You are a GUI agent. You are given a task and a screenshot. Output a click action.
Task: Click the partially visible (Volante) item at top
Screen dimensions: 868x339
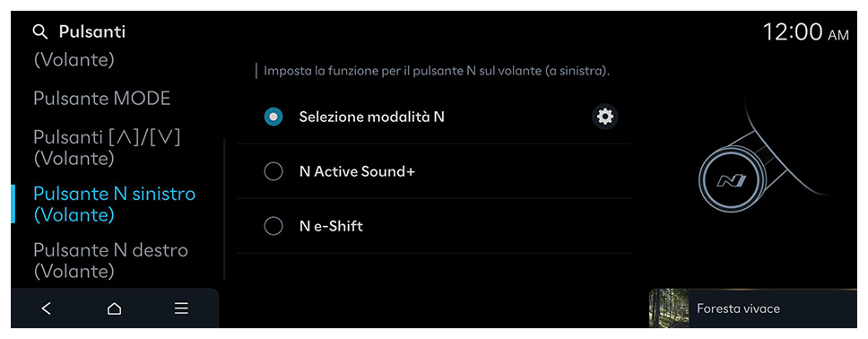74,59
